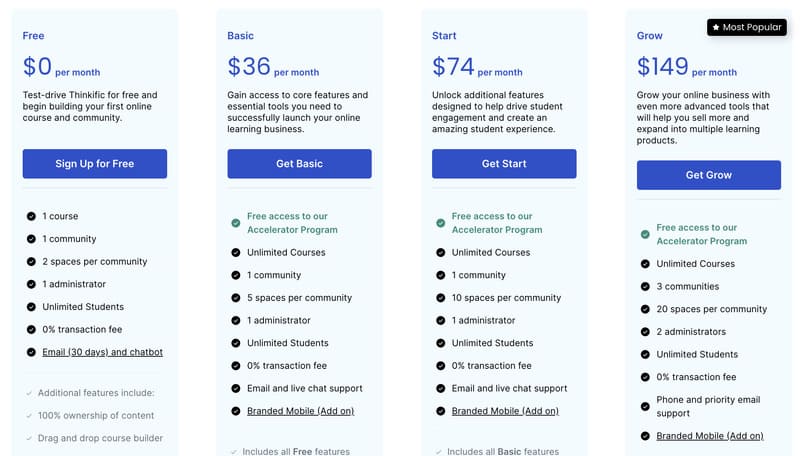
Task: Open Branded Mobile link in Grow plan
Action: [710, 436]
